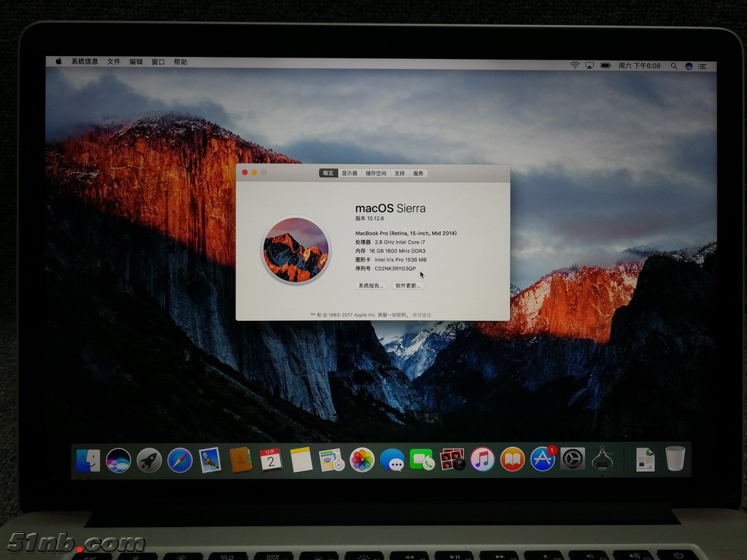Minimize the About This Mac window

[255, 172]
